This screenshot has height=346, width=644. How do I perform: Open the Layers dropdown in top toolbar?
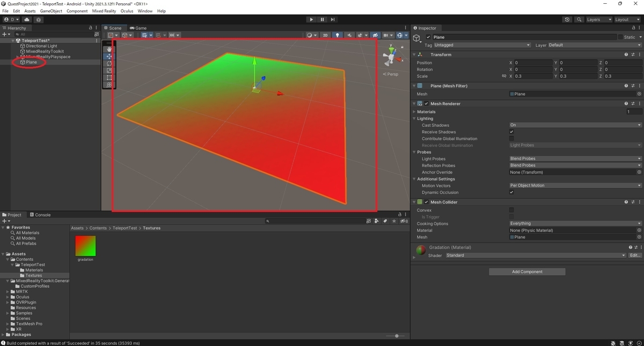tap(598, 19)
